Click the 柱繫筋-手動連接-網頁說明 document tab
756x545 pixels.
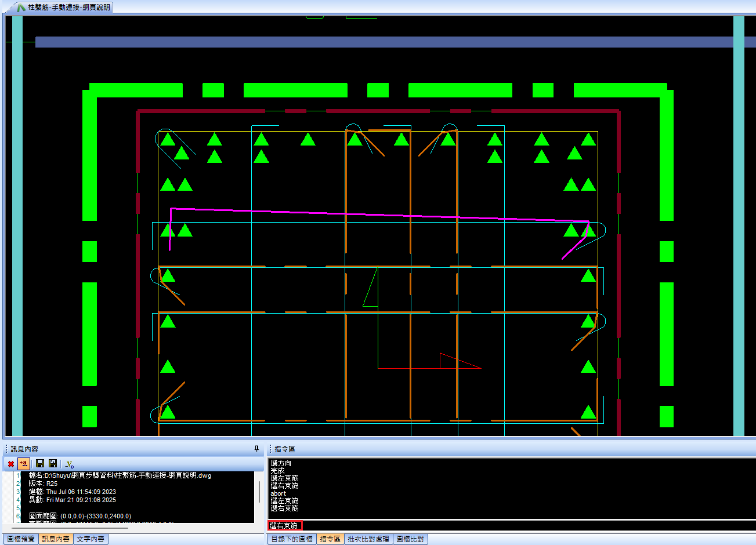(x=68, y=8)
